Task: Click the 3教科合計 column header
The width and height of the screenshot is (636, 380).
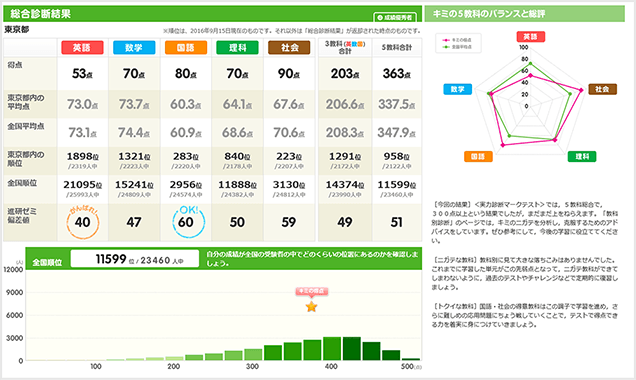Action: (x=345, y=47)
